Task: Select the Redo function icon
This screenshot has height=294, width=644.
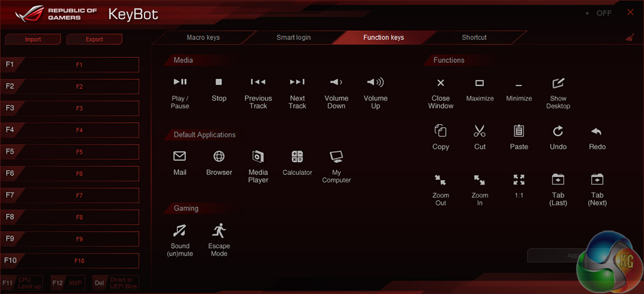Action: [597, 132]
